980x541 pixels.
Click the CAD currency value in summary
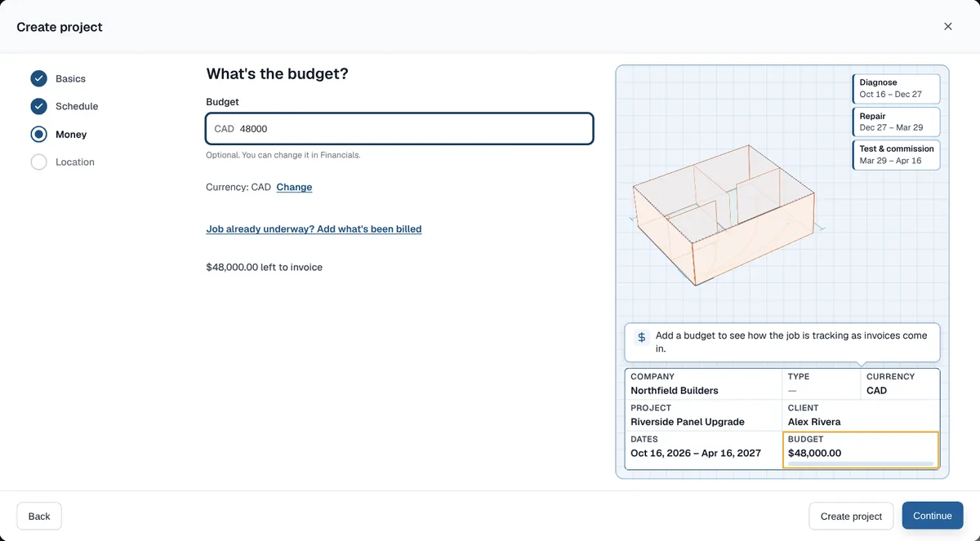[876, 390]
